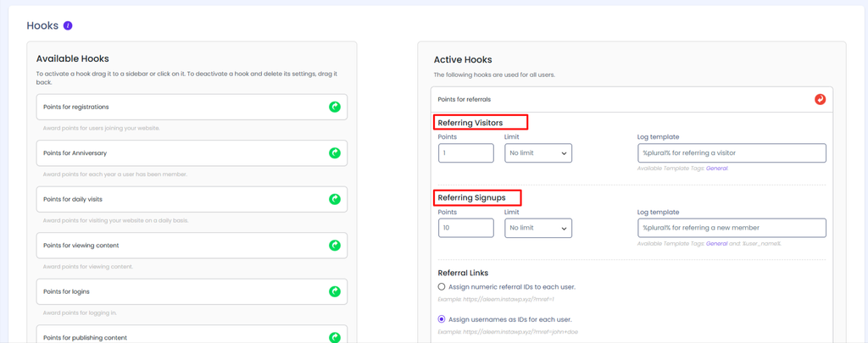The height and width of the screenshot is (343, 868).
Task: Activate the Points for registrations hook arrow
Action: click(334, 107)
